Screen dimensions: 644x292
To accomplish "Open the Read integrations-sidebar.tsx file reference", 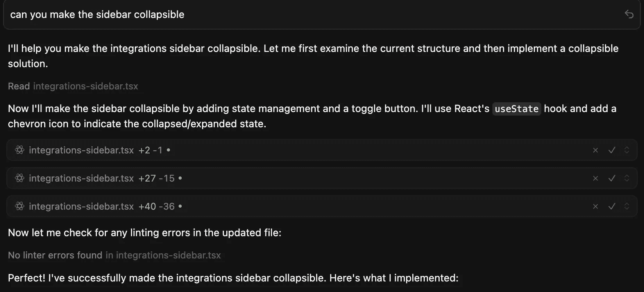I will tap(85, 86).
